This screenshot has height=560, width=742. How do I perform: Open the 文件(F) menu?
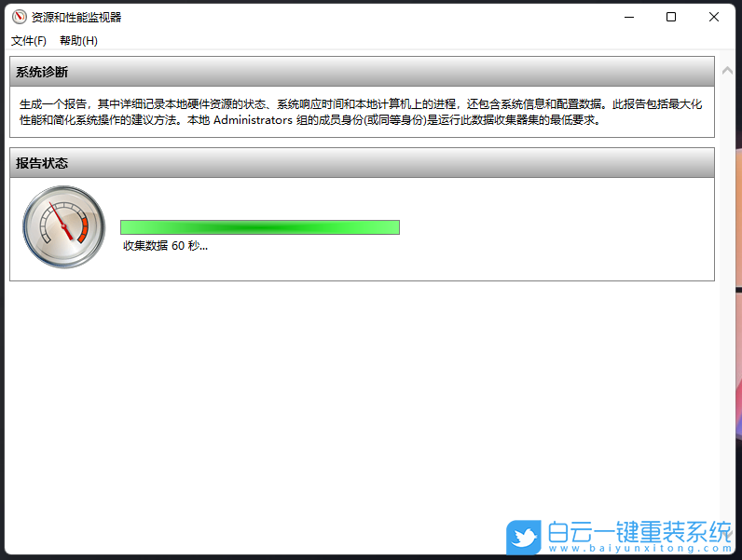(x=28, y=41)
